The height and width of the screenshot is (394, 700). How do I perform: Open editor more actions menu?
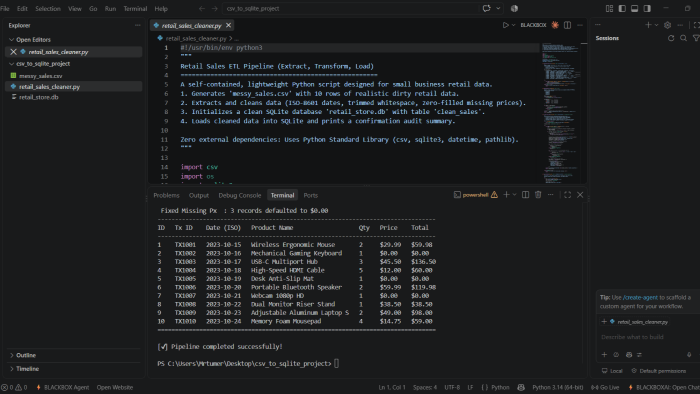[x=580, y=25]
